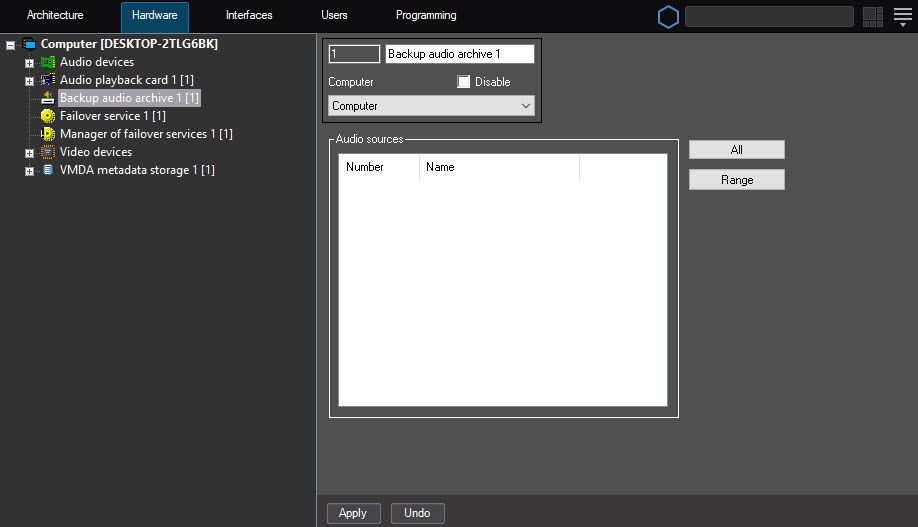Open the hamburger menu at top right
The height and width of the screenshot is (527, 918).
point(902,16)
